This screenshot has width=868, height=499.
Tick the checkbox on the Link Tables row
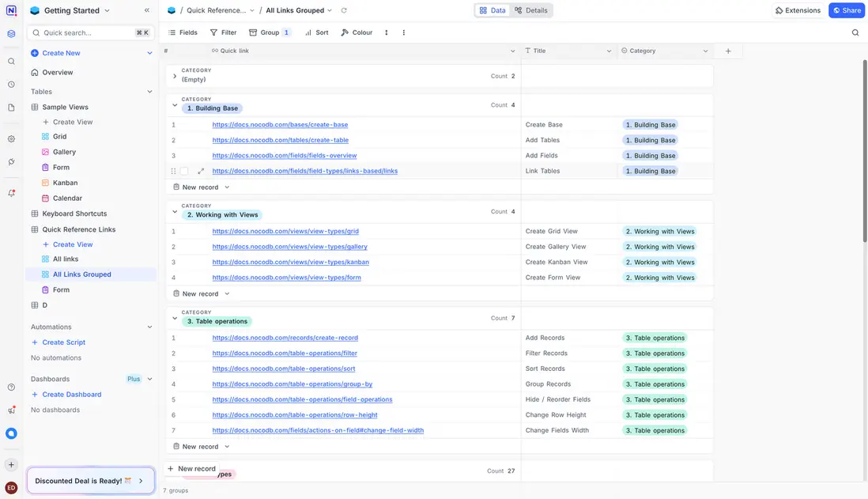[184, 171]
